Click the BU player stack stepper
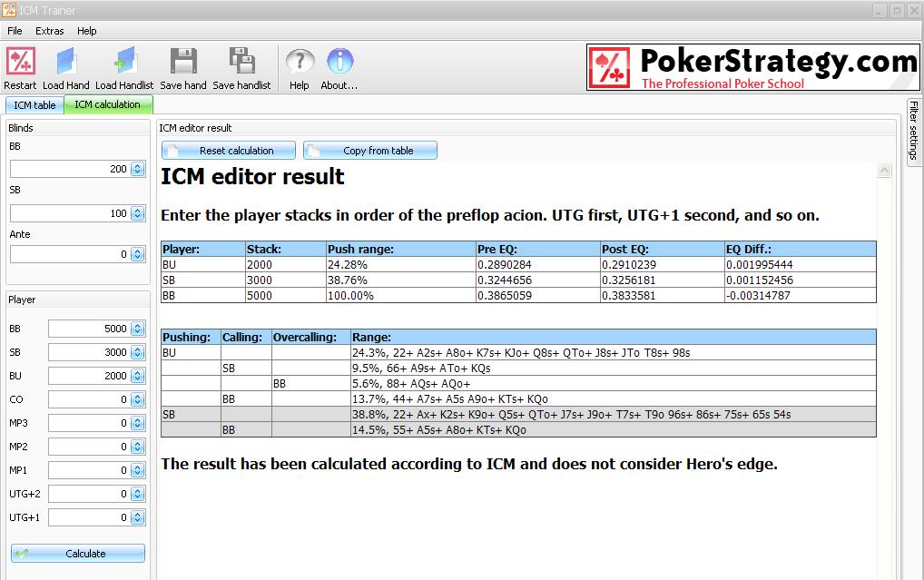 138,376
